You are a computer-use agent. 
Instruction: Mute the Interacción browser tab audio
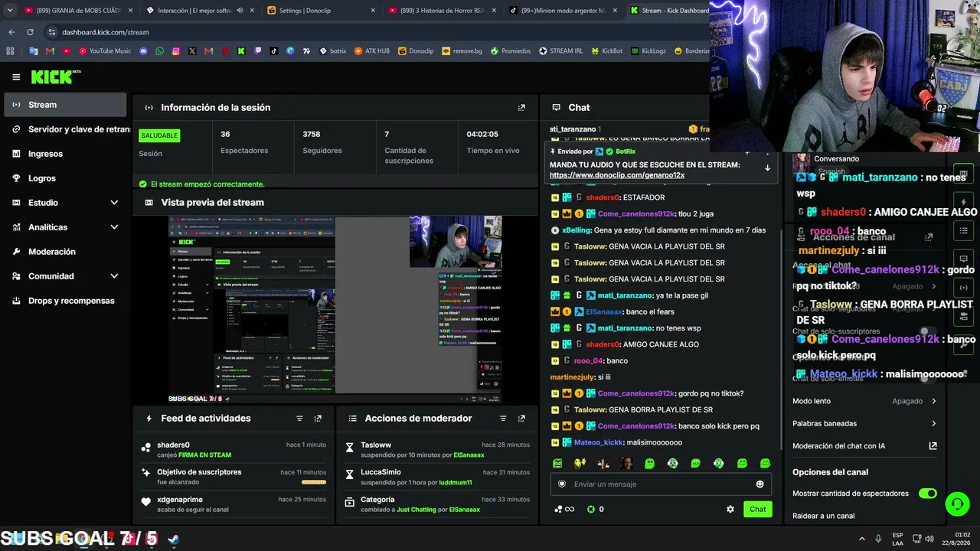[x=240, y=11]
